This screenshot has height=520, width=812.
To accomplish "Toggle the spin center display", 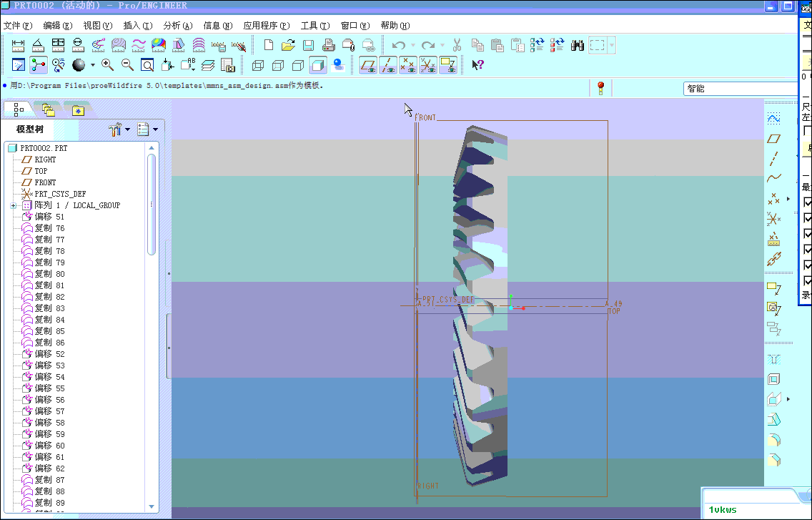I will [39, 65].
